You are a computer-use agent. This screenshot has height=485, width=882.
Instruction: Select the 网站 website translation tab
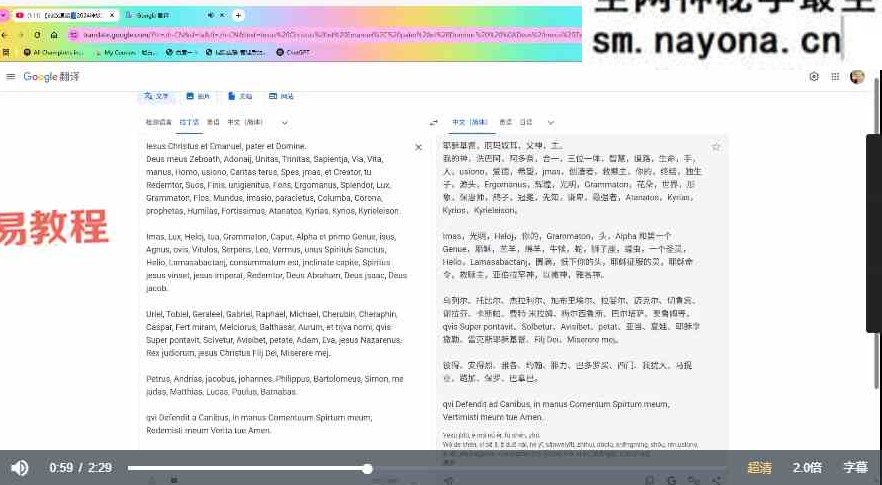[281, 96]
